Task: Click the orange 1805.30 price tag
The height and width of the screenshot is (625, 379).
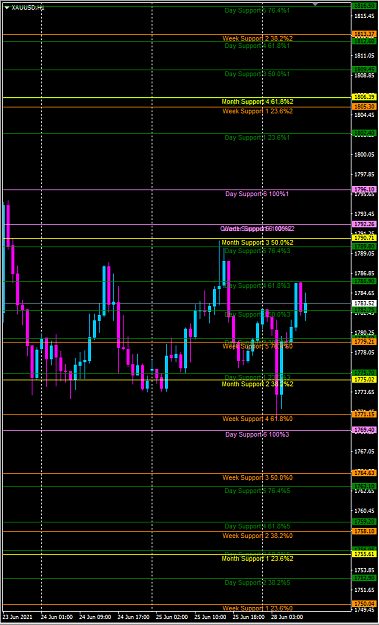Action: 364,107
